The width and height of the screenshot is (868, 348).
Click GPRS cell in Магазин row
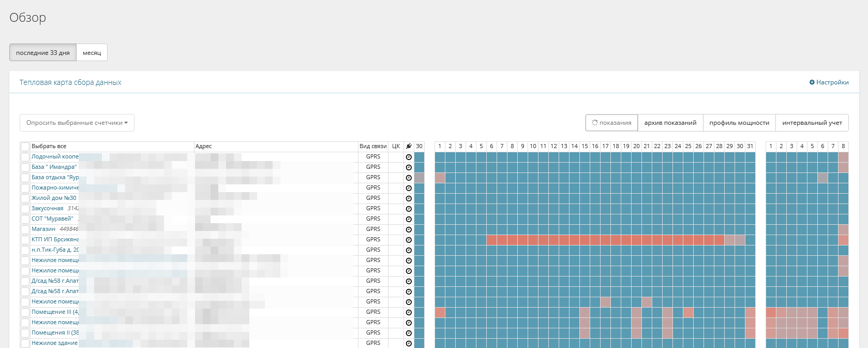click(x=373, y=229)
